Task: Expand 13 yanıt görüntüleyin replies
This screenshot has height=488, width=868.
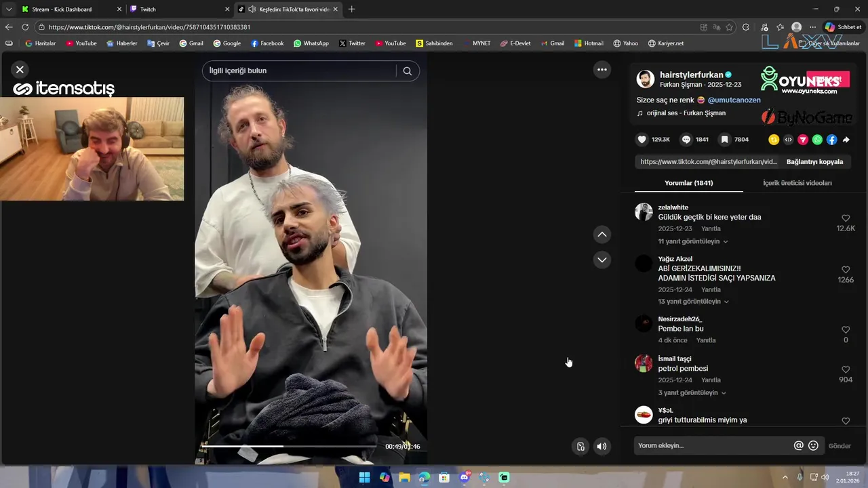Action: click(x=694, y=302)
